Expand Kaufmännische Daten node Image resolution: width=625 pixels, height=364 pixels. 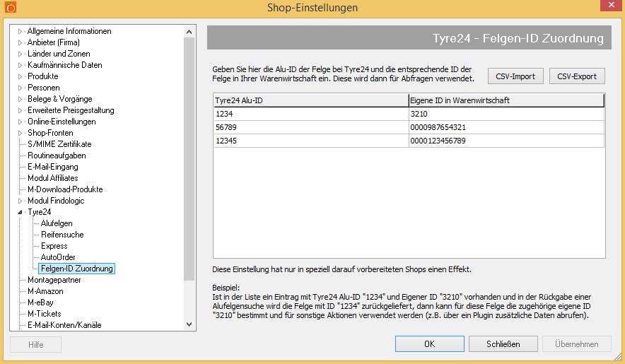click(x=20, y=65)
